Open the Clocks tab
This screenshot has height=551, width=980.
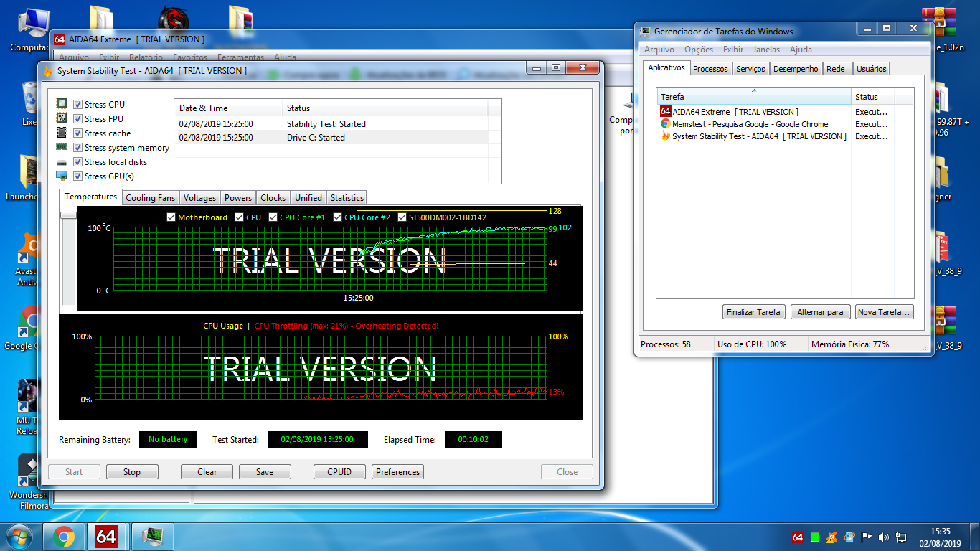point(273,198)
